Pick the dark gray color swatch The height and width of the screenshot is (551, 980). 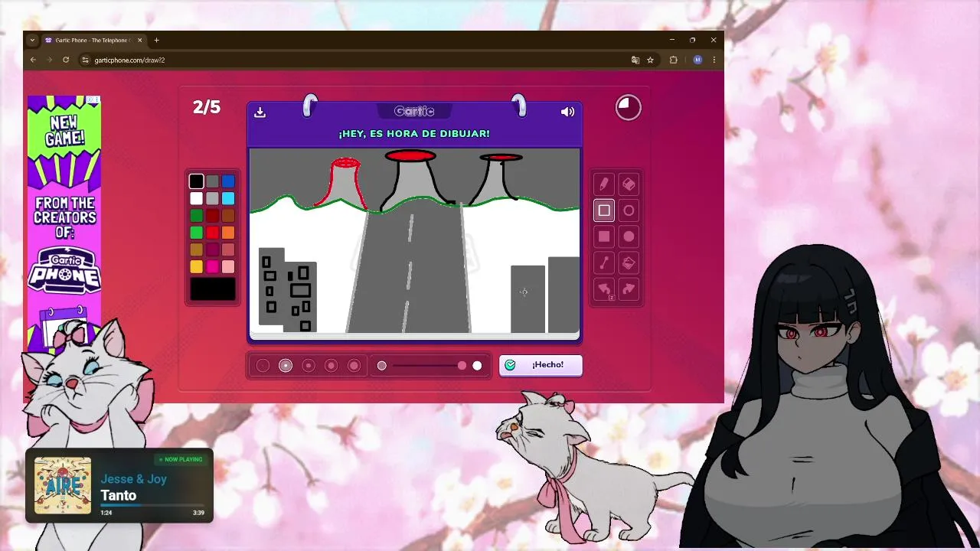212,181
